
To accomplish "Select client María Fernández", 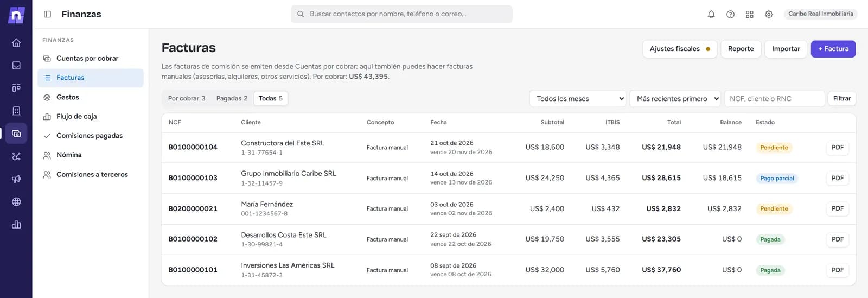I will [267, 204].
